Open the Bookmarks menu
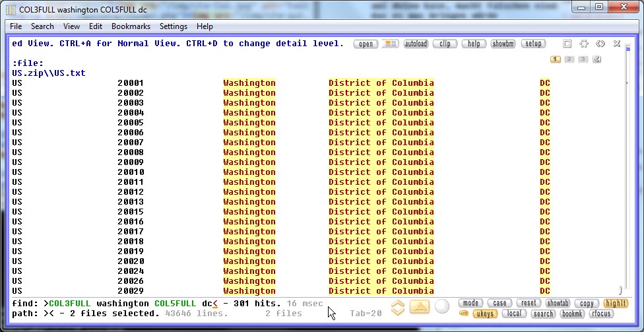 131,26
